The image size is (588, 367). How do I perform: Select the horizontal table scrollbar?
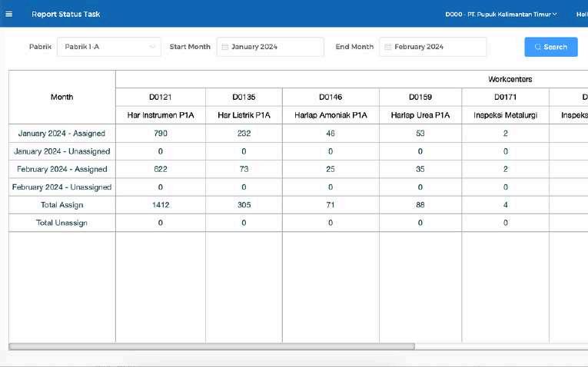click(x=212, y=346)
